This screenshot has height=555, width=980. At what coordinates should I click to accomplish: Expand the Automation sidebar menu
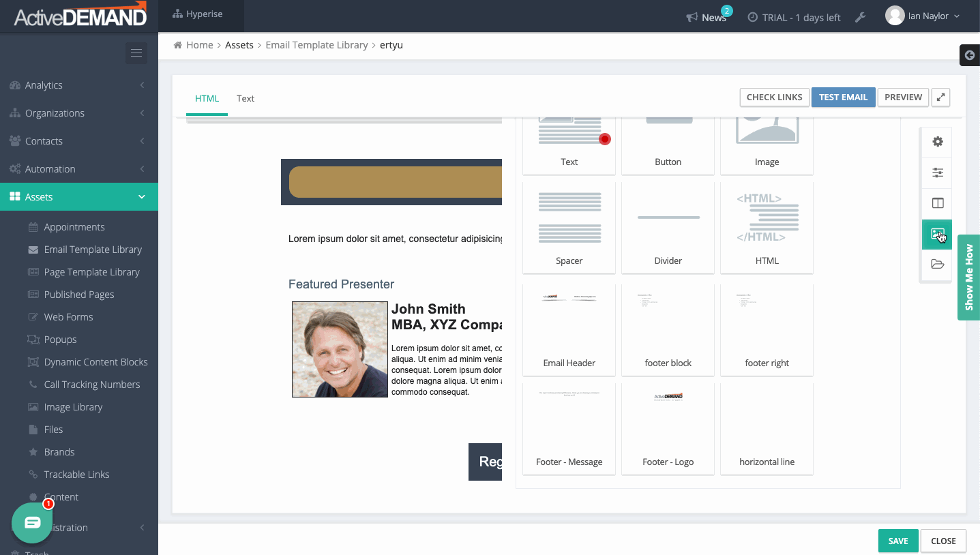[x=79, y=169]
